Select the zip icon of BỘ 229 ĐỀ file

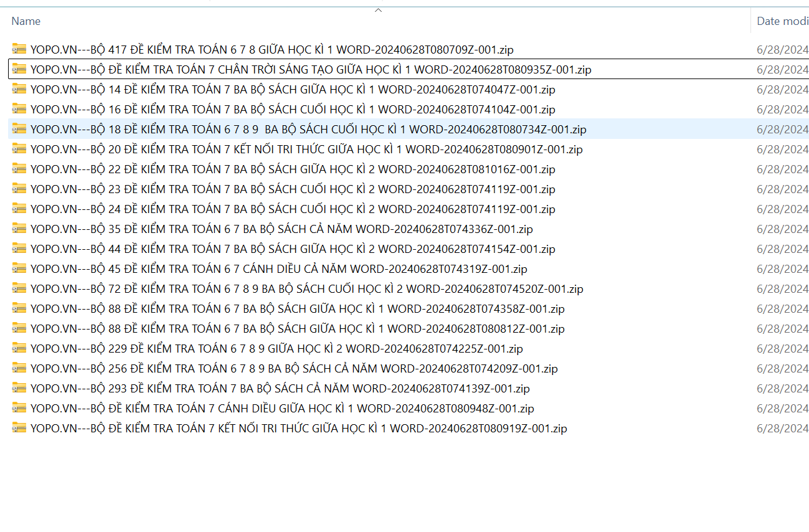[x=19, y=348]
